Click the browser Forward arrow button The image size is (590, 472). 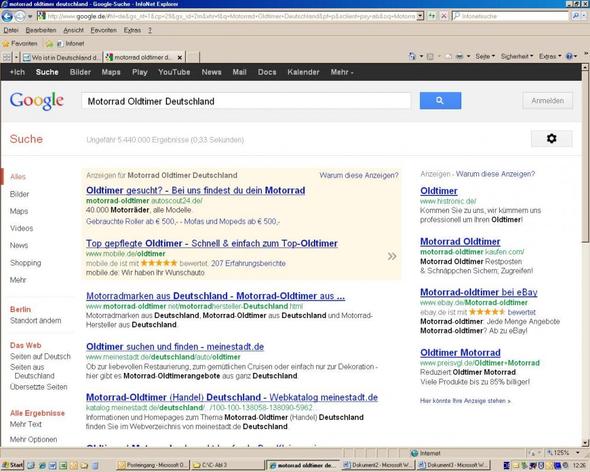click(20, 16)
